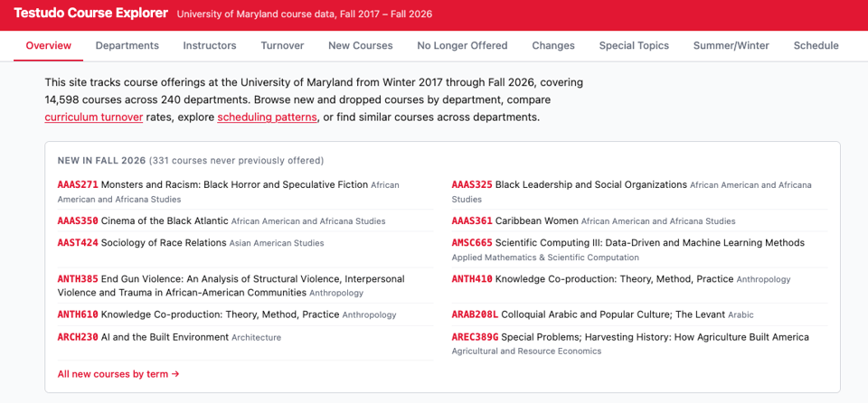Select ARCH230 AI and the Built Environment
The width and height of the screenshot is (868, 403).
click(78, 337)
